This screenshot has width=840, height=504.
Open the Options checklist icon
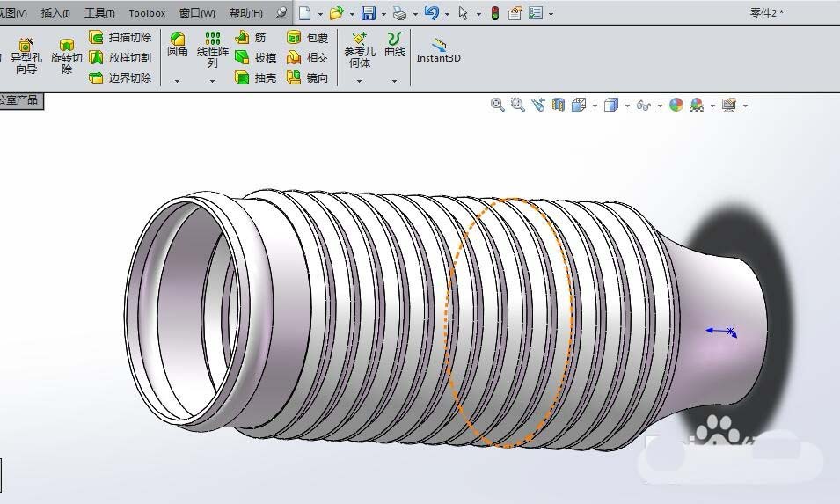tap(536, 13)
